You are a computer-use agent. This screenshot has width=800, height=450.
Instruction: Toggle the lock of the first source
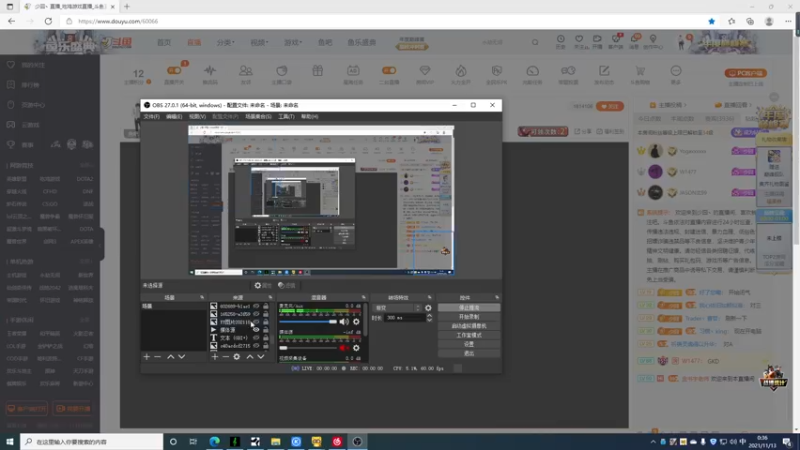265,306
